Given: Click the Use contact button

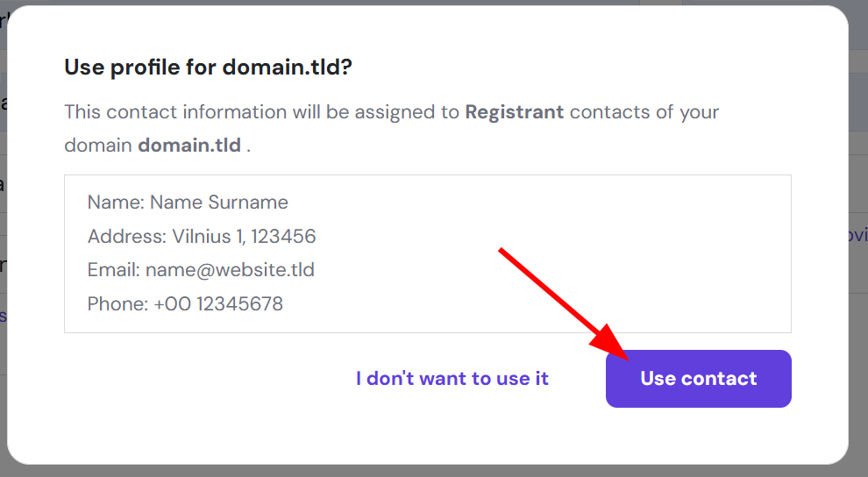Looking at the screenshot, I should (x=698, y=379).
